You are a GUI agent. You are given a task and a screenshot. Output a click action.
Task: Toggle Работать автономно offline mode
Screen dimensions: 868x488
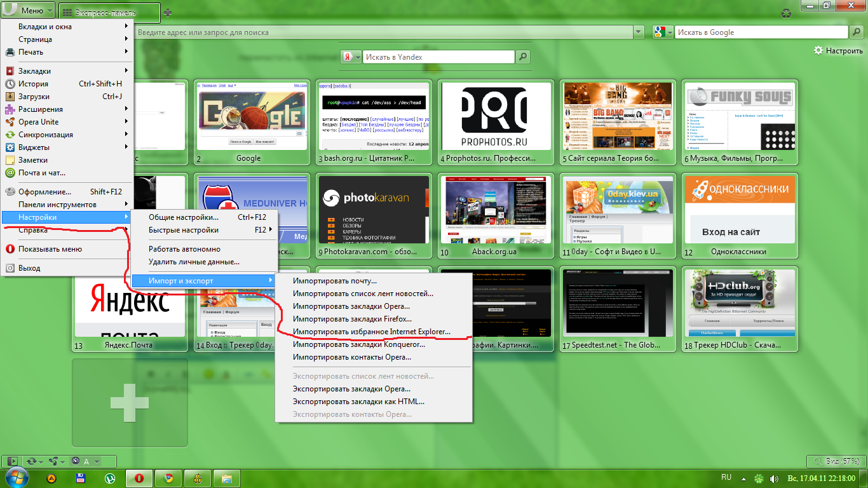[x=205, y=249]
